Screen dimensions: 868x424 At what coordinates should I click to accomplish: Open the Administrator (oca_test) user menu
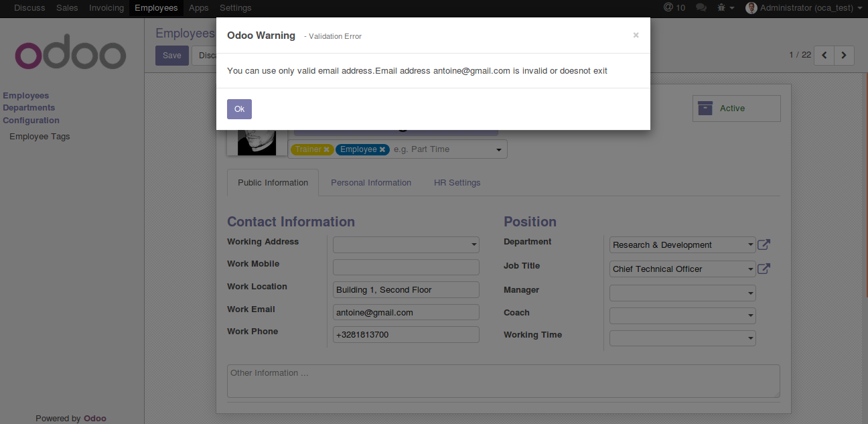tap(804, 8)
